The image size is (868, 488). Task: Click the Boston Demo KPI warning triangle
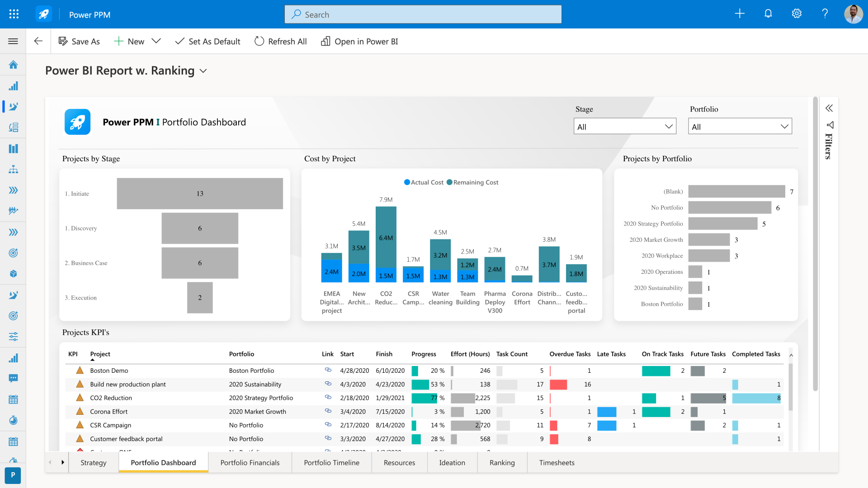coord(80,370)
